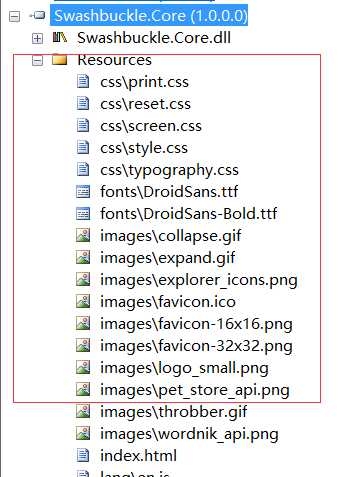
Task: Select the css\reset.css resource
Action: [x=145, y=104]
